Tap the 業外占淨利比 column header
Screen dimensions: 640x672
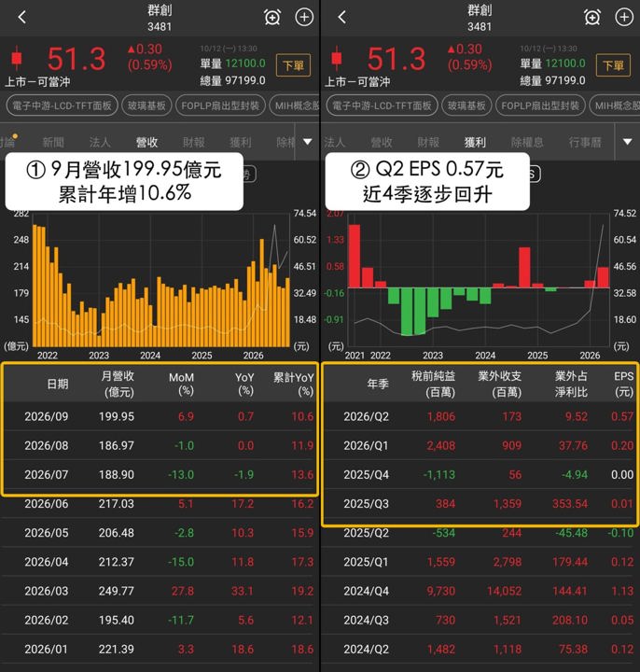pyautogui.click(x=571, y=384)
